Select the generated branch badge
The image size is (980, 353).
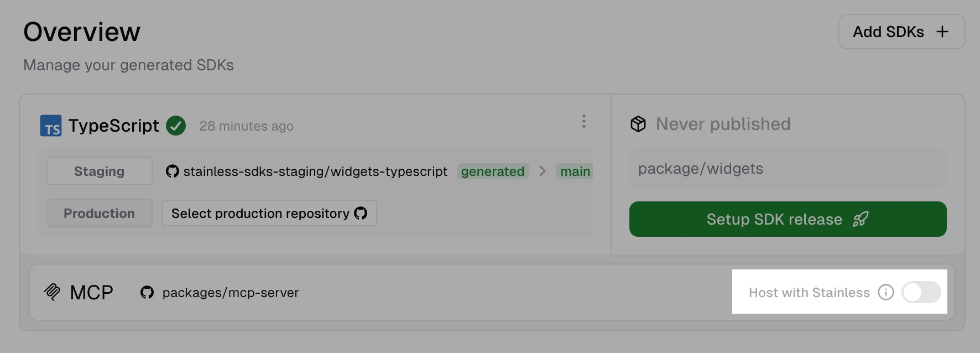(x=492, y=172)
